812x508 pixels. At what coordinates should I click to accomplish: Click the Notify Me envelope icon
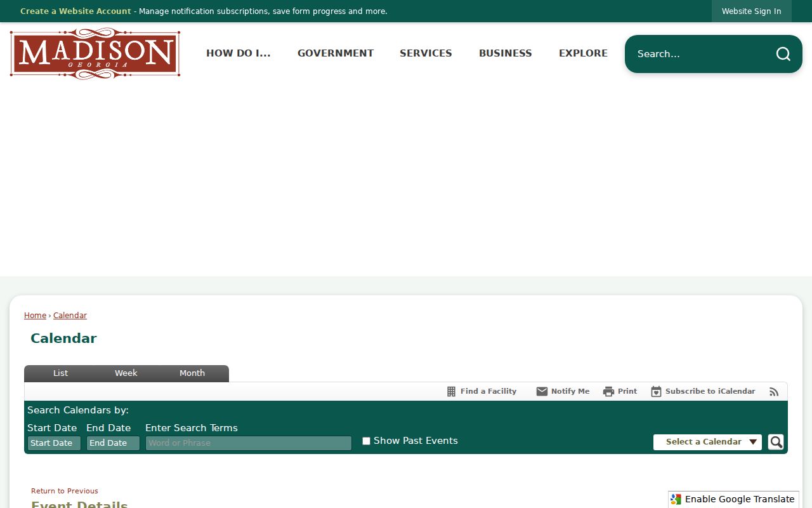(x=542, y=392)
